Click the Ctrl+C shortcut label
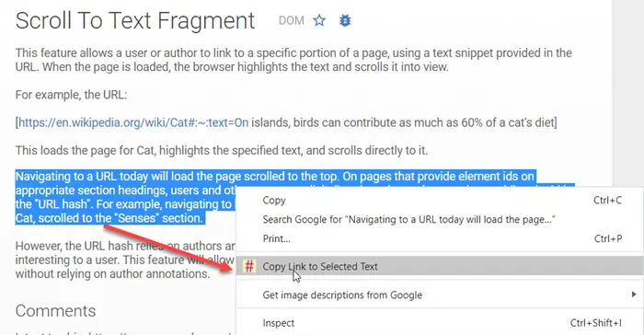The width and height of the screenshot is (644, 335). point(607,201)
